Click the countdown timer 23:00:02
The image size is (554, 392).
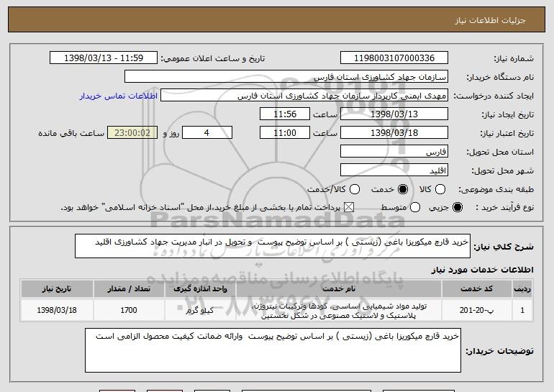(x=132, y=133)
